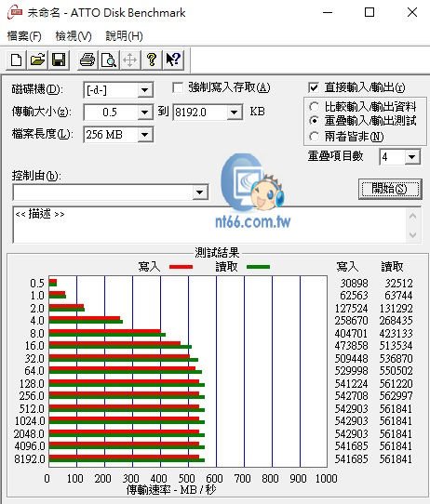The image size is (430, 504).
Task: Expand the 磁碟機 [-d-] drive dropdown
Action: click(x=145, y=90)
